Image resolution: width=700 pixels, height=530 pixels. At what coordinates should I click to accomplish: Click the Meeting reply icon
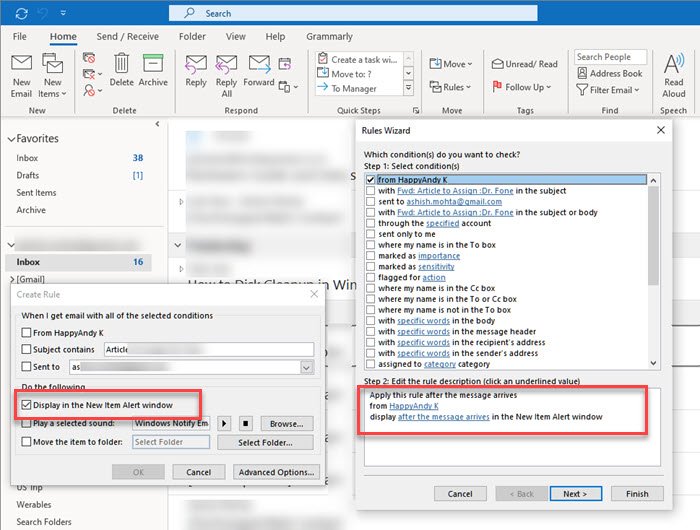(285, 64)
